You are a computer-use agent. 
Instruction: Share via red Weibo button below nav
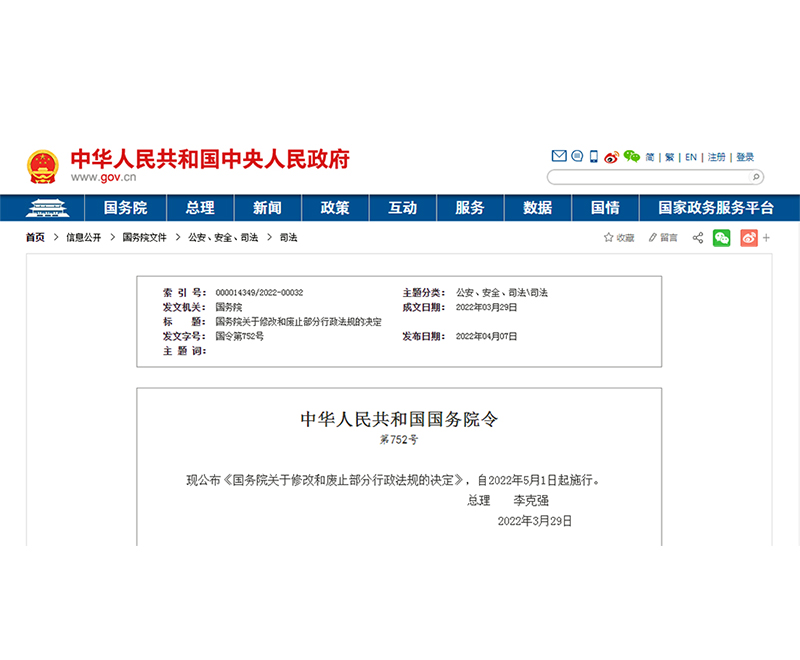coord(748,238)
